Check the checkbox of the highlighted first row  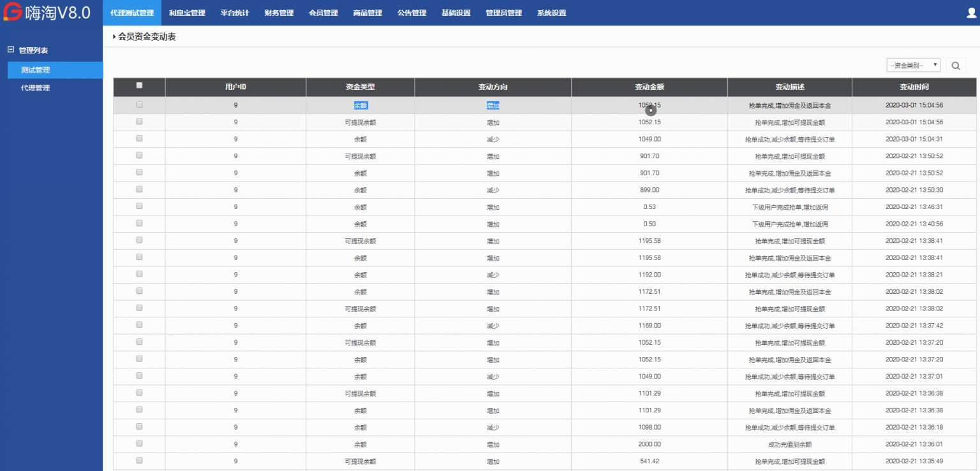tap(139, 105)
